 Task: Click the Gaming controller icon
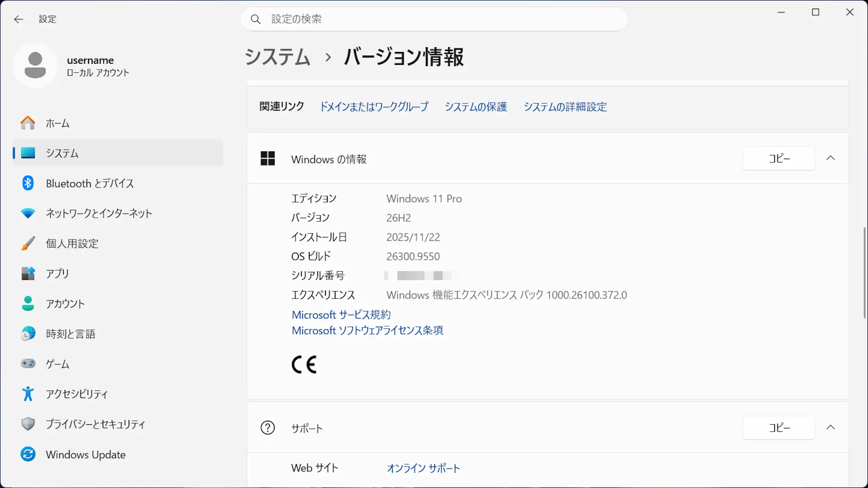[x=28, y=363]
